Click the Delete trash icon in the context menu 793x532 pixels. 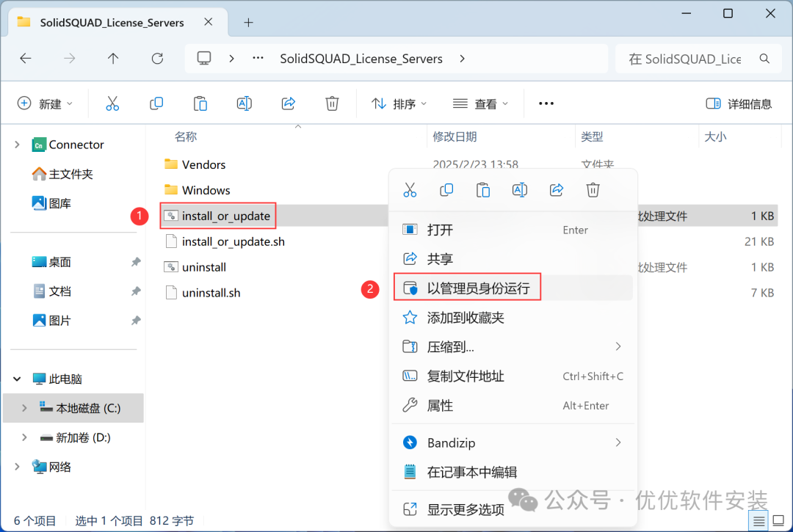[x=593, y=189]
